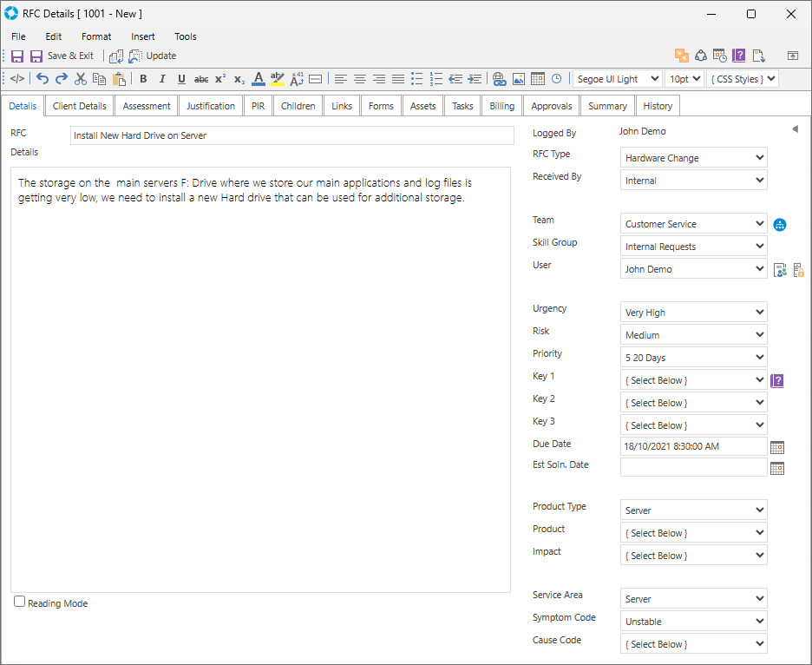
Task: Open Due Date calendar picker
Action: pyautogui.click(x=777, y=447)
